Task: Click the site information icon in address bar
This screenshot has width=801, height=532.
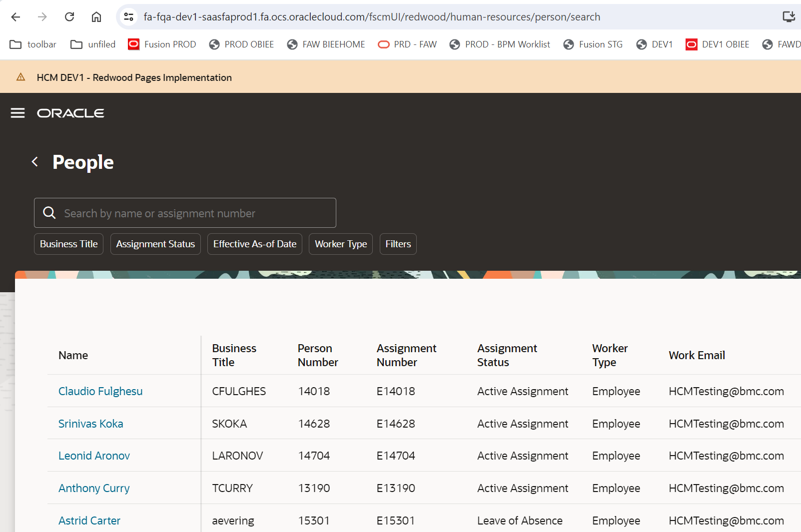Action: coord(128,16)
